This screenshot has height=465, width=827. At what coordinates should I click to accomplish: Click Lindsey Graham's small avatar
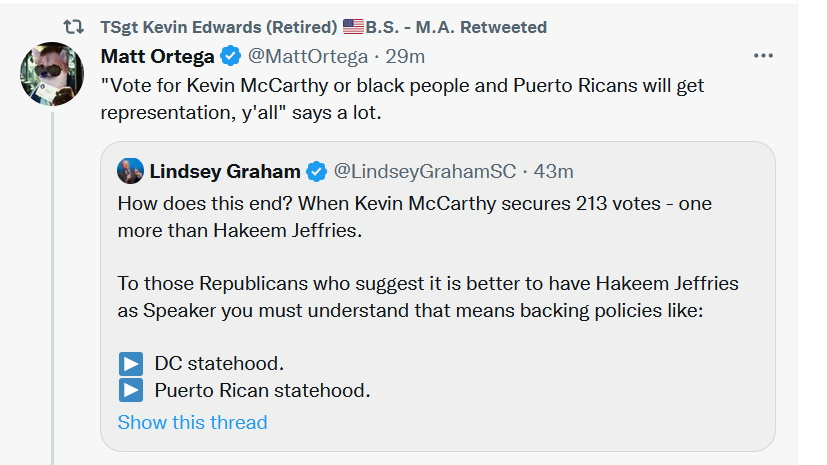(130, 171)
